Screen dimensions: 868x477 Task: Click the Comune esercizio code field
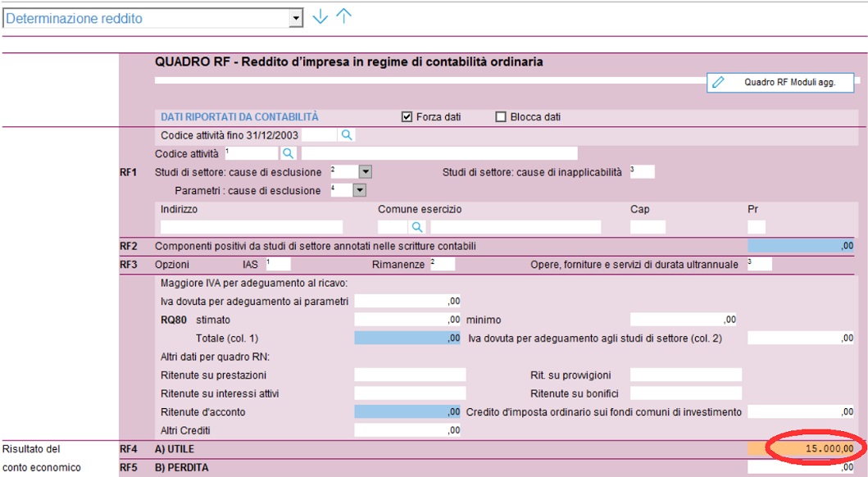click(x=393, y=227)
